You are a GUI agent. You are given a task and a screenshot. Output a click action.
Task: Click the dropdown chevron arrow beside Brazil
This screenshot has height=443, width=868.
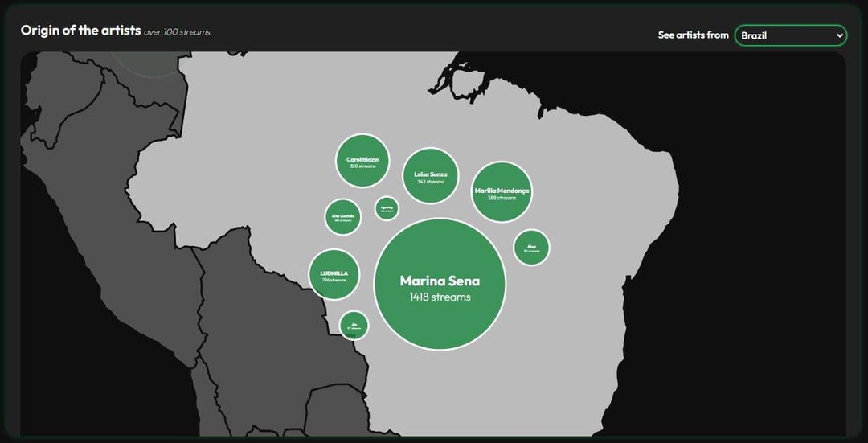840,35
